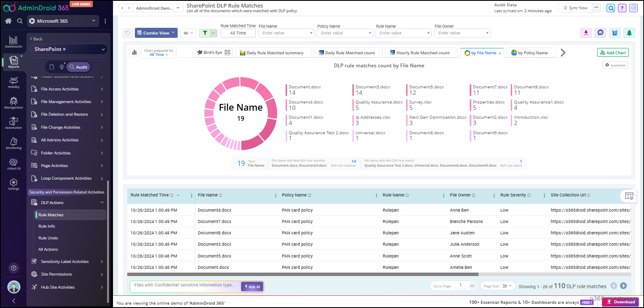Switch to the lightbulb insights toggle
The height and width of the screenshot is (308, 644).
pyautogui.click(x=62, y=67)
